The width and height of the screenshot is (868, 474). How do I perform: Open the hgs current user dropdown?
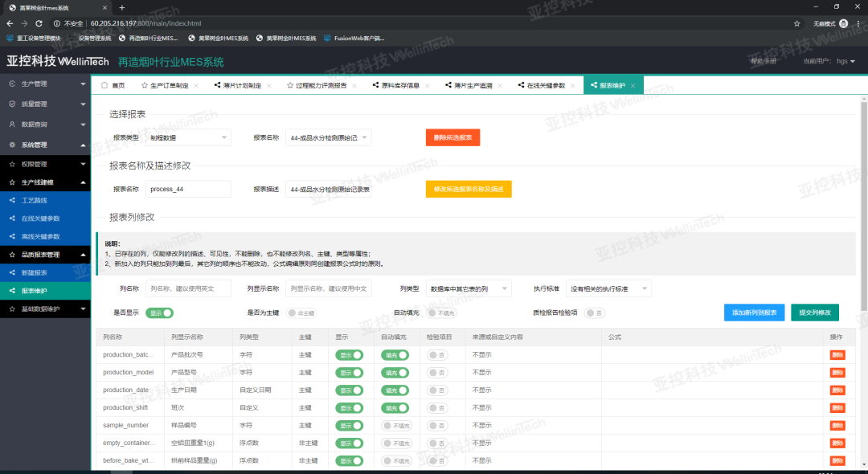(x=845, y=61)
